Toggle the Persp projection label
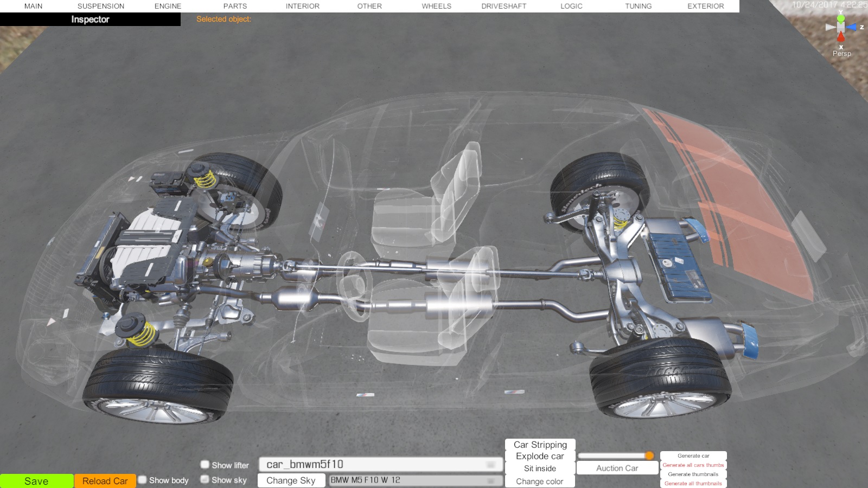Screen dimensions: 868x488 pos(841,54)
